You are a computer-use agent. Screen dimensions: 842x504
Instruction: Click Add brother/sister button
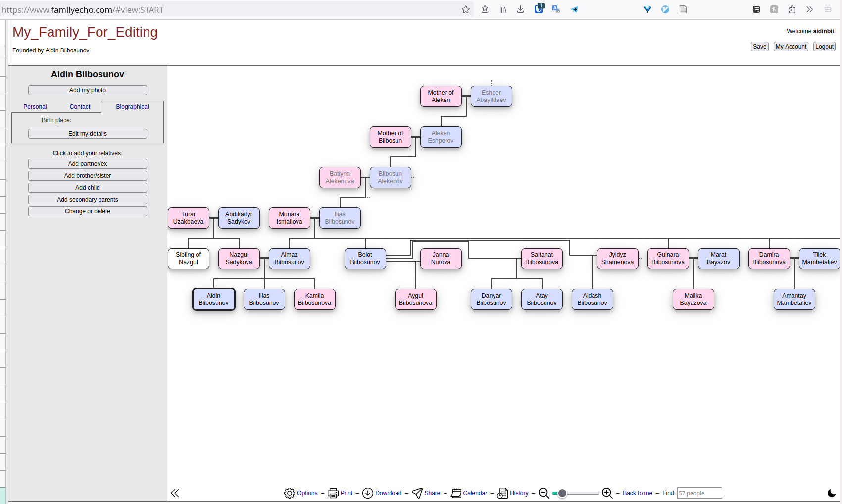(x=88, y=176)
